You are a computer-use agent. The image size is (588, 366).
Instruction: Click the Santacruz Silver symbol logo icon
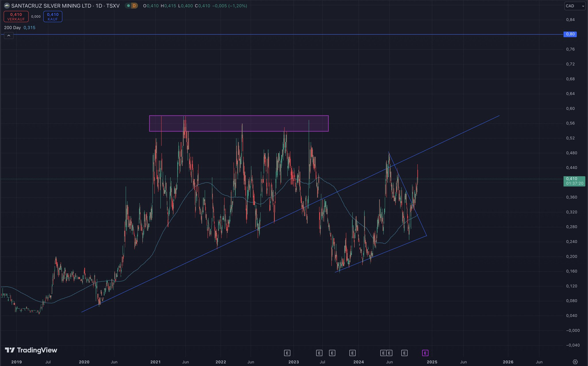7,6
